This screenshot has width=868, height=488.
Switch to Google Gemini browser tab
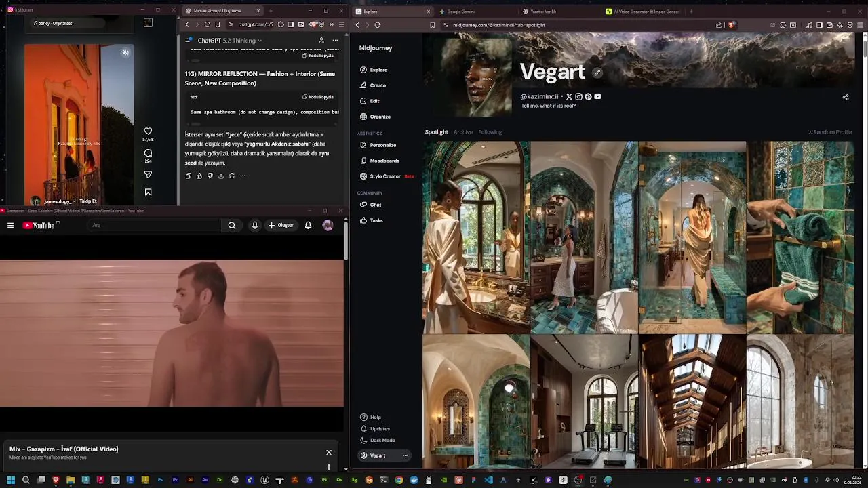pyautogui.click(x=475, y=12)
